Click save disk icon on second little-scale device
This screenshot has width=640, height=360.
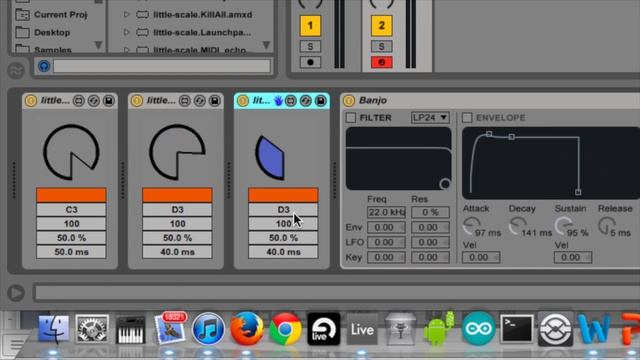pos(215,100)
